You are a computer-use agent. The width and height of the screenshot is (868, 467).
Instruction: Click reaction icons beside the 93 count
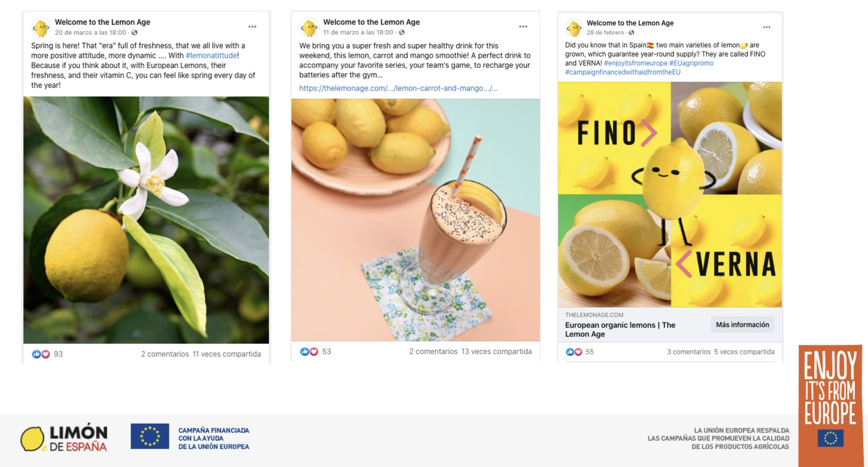pyautogui.click(x=41, y=354)
